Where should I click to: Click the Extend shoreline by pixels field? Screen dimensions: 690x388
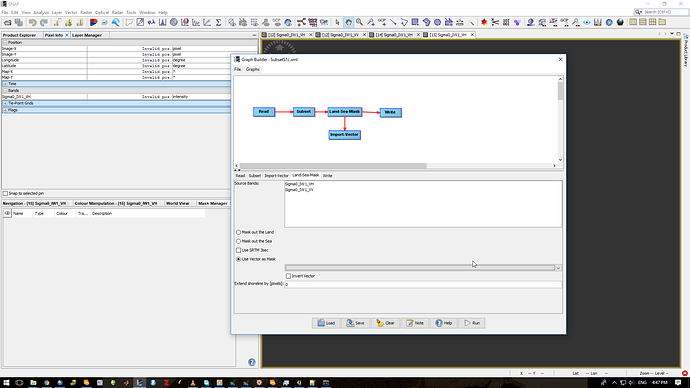423,284
